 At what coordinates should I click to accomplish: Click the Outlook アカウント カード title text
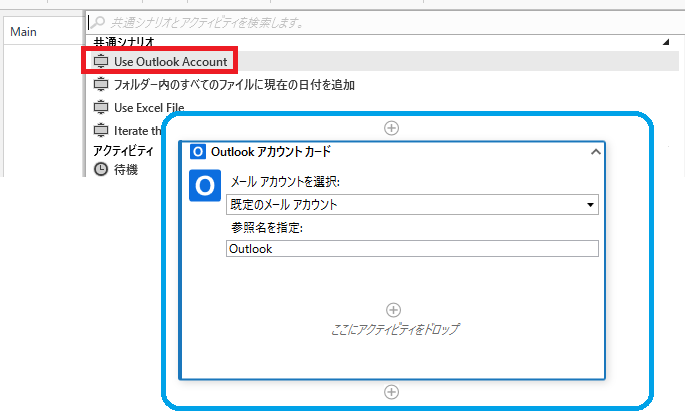point(271,152)
